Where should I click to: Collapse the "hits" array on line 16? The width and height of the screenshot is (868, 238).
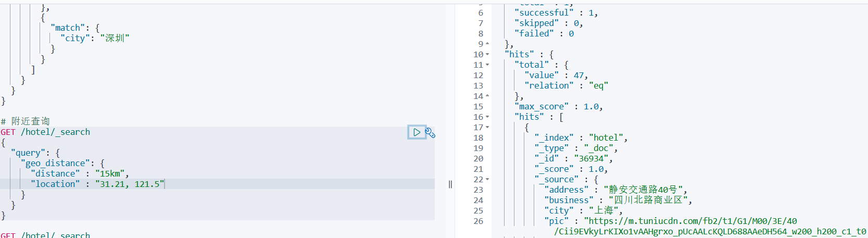[x=487, y=117]
